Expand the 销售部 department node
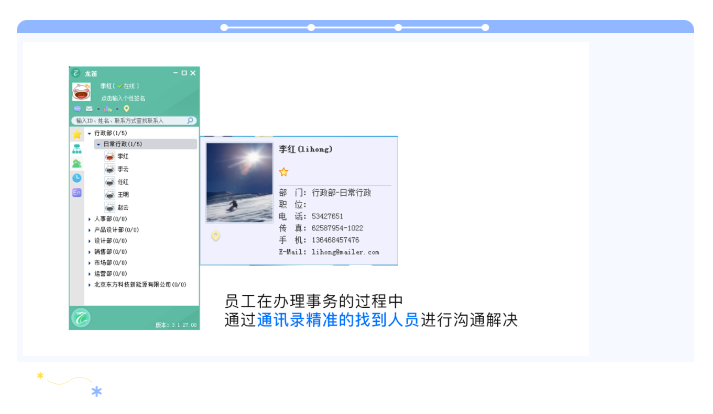This screenshot has width=713, height=414. tap(89, 252)
